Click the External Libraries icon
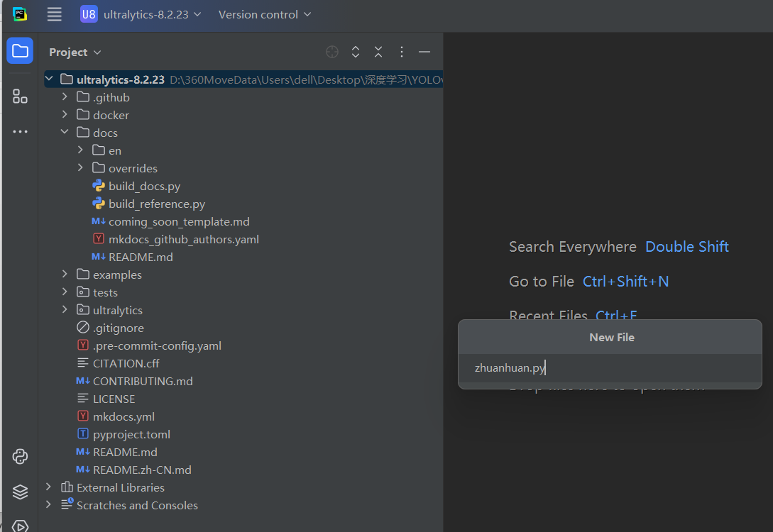 click(67, 487)
